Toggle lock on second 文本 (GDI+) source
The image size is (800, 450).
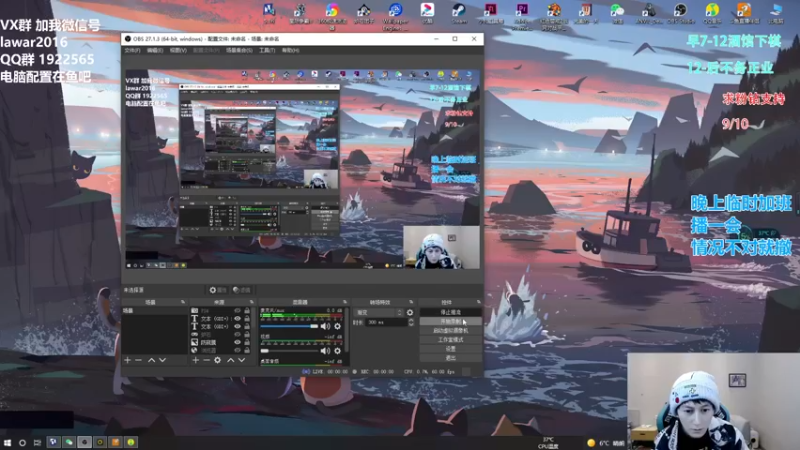click(247, 327)
